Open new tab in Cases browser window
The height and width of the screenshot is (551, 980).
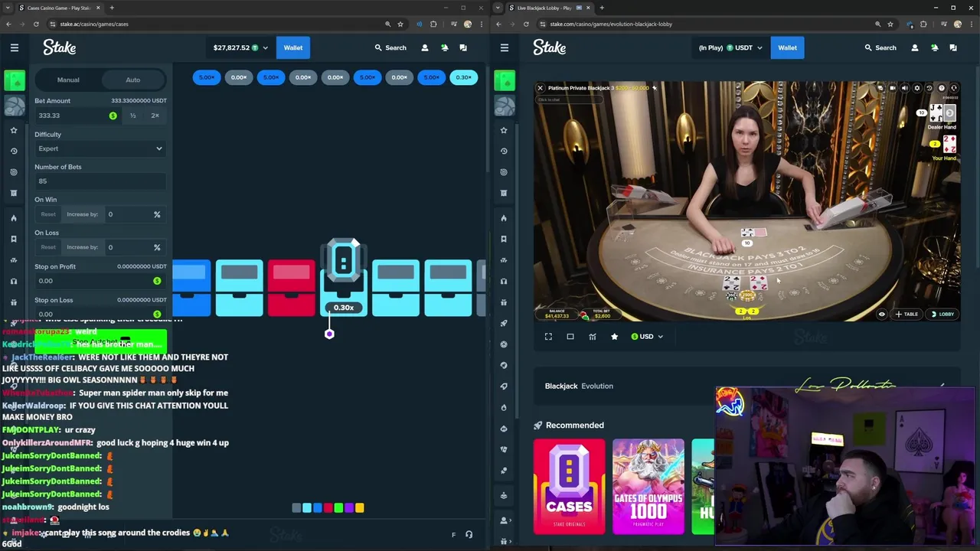point(112,8)
